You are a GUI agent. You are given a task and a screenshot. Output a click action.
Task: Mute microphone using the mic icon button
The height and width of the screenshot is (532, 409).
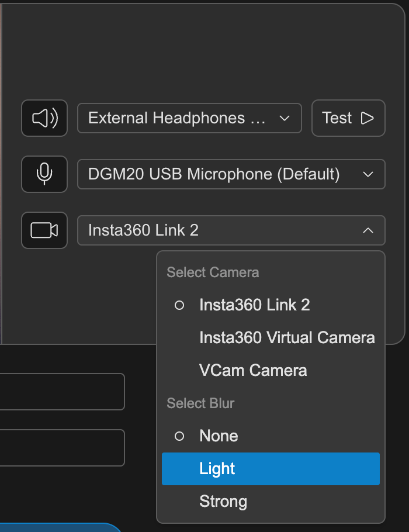(44, 174)
